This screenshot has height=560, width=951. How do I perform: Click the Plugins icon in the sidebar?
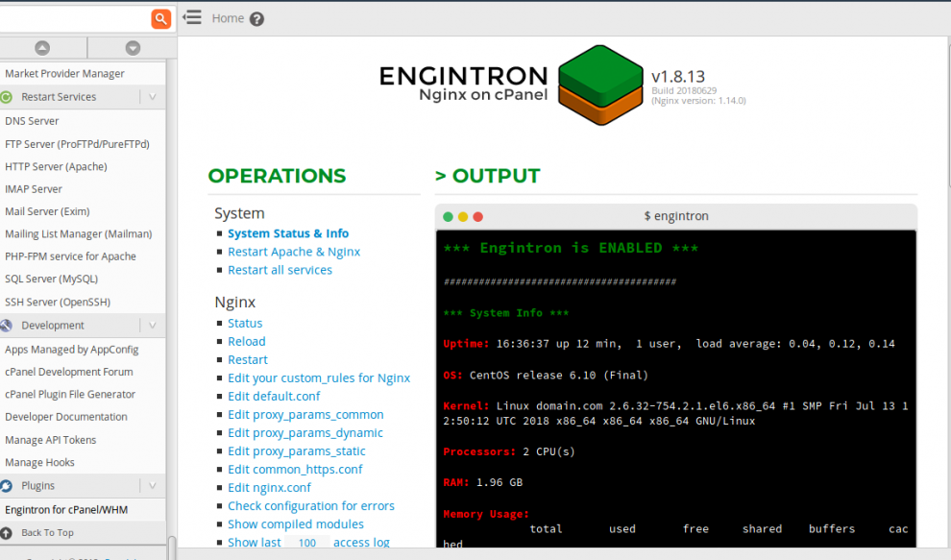tap(8, 485)
